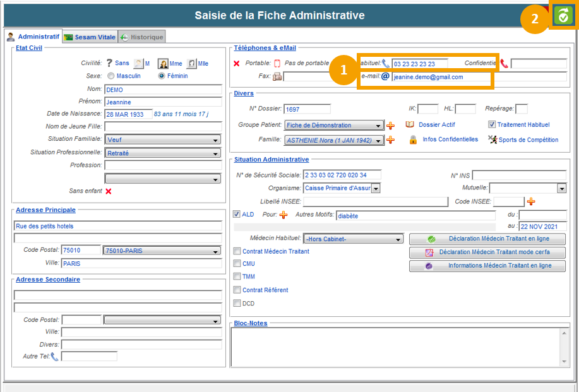Toggle the Traitement Habituel checkbox
The width and height of the screenshot is (579, 392).
pyautogui.click(x=492, y=125)
